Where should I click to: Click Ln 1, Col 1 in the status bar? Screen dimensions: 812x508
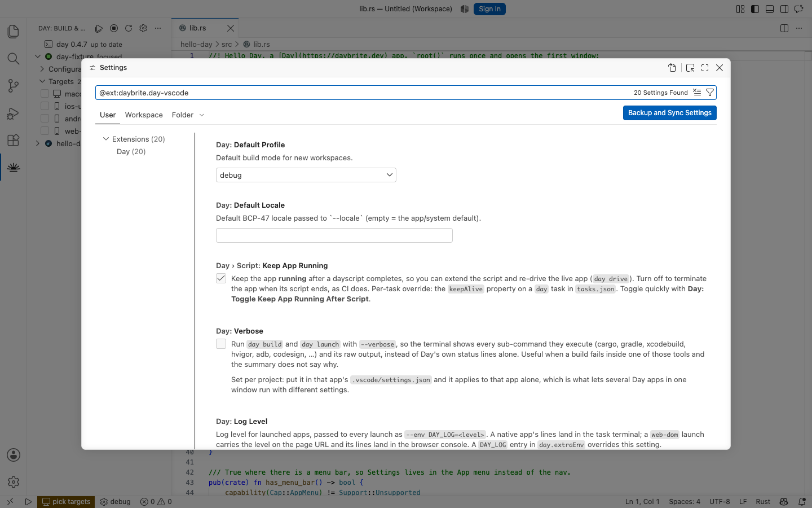pos(642,501)
